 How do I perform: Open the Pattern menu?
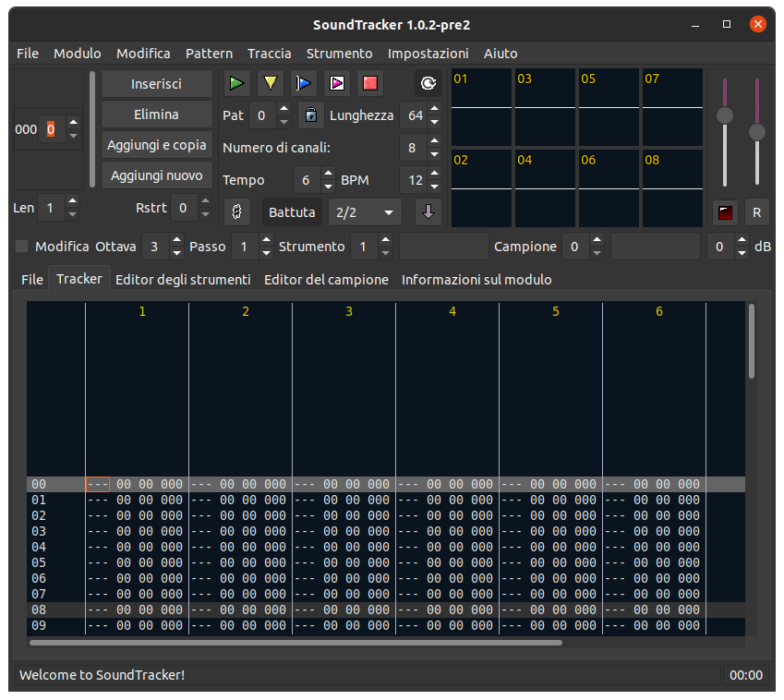click(209, 54)
